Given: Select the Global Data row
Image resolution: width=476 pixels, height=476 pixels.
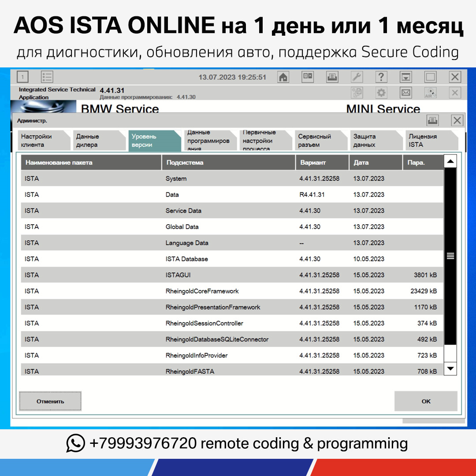Looking at the screenshot, I should pos(232,227).
